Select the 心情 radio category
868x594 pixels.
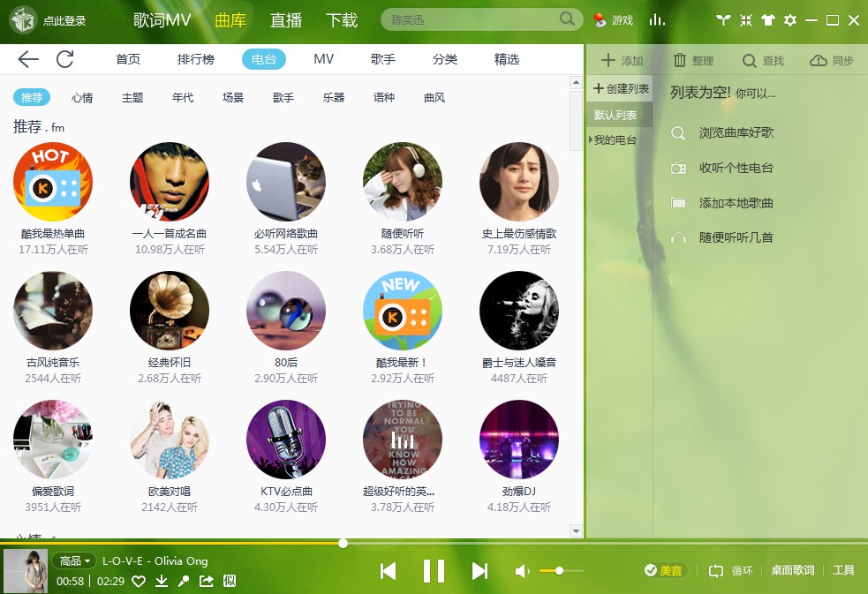(x=82, y=97)
